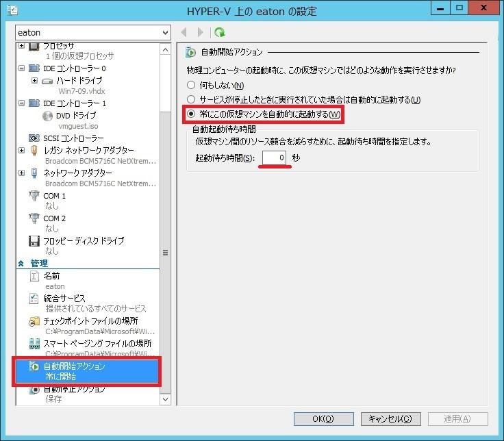
Task: Click the COM 2 port icon
Action: [x=34, y=218]
